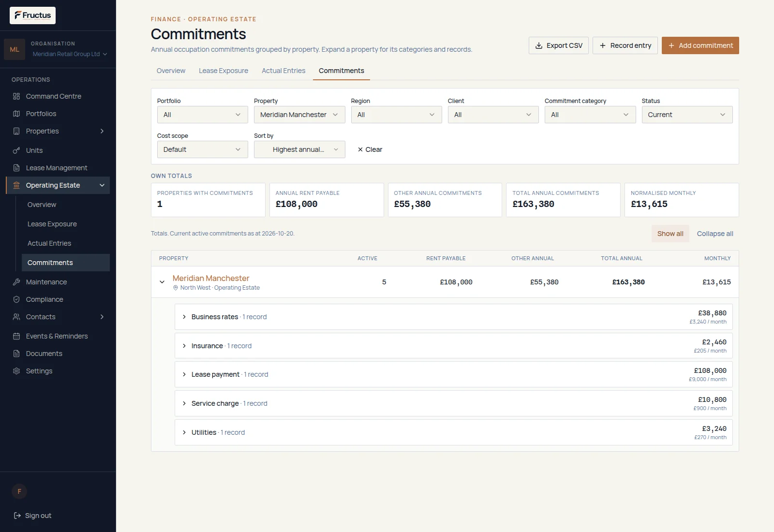Click the Add commitment button
774x532 pixels.
click(700, 45)
